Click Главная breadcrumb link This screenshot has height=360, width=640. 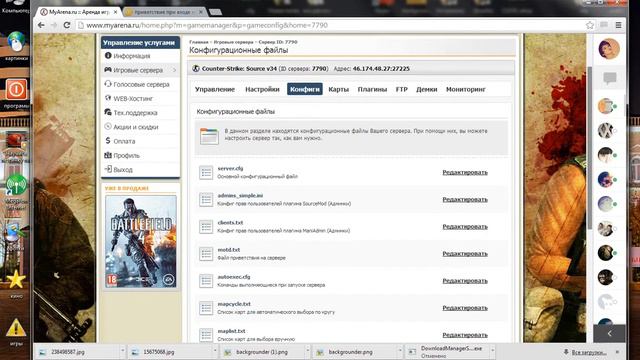click(199, 42)
